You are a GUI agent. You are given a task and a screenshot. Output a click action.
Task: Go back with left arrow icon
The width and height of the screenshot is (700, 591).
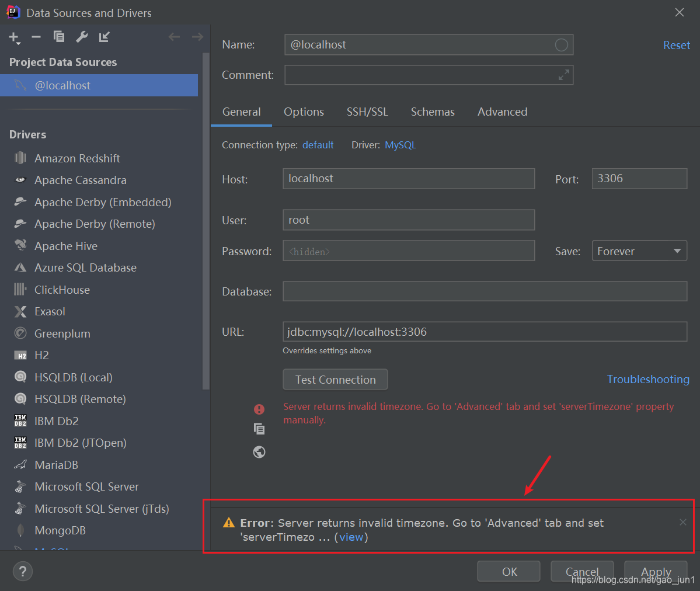[174, 37]
